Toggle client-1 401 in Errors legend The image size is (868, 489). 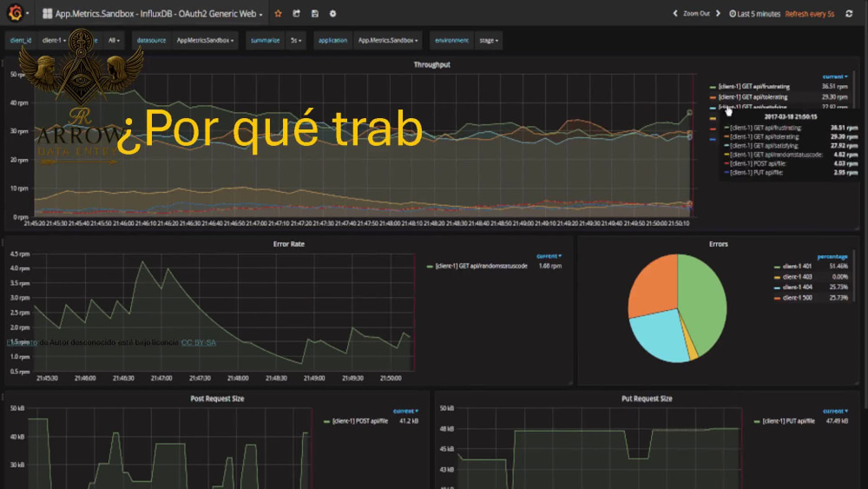[x=797, y=267]
